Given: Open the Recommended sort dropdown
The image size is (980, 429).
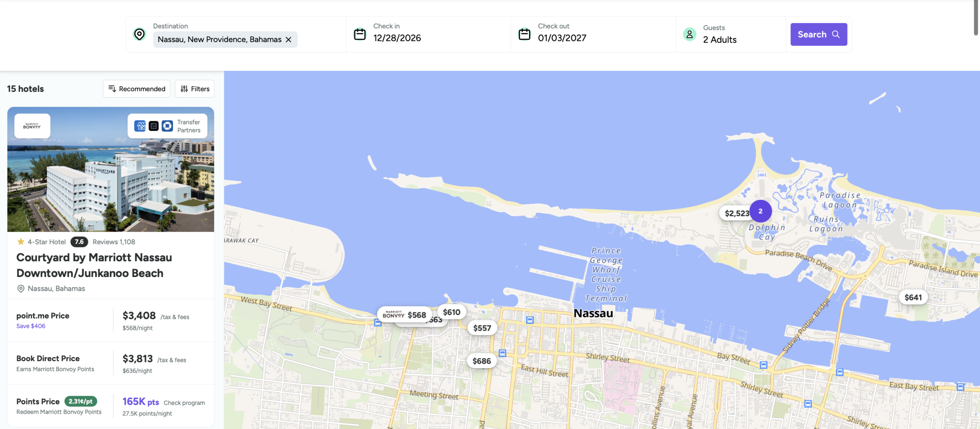Looking at the screenshot, I should [x=137, y=89].
